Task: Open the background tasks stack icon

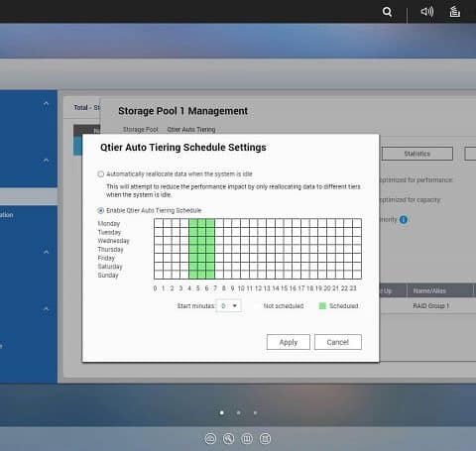Action: pos(455,12)
